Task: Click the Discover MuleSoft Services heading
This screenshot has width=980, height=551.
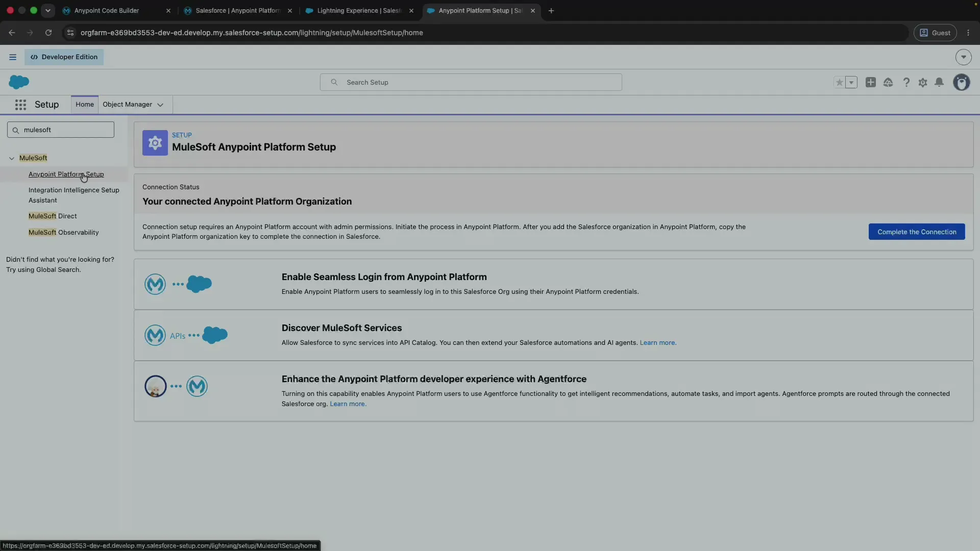Action: [341, 328]
